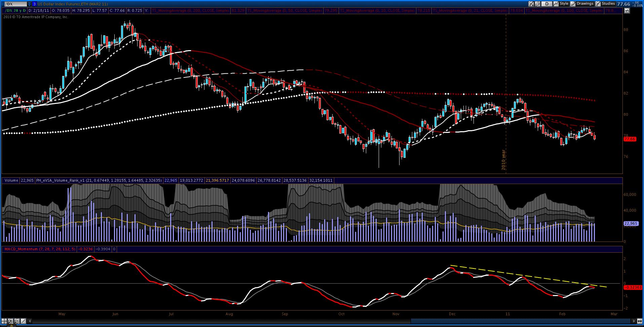Click the "/DX 20 y D" chart label

15,10
